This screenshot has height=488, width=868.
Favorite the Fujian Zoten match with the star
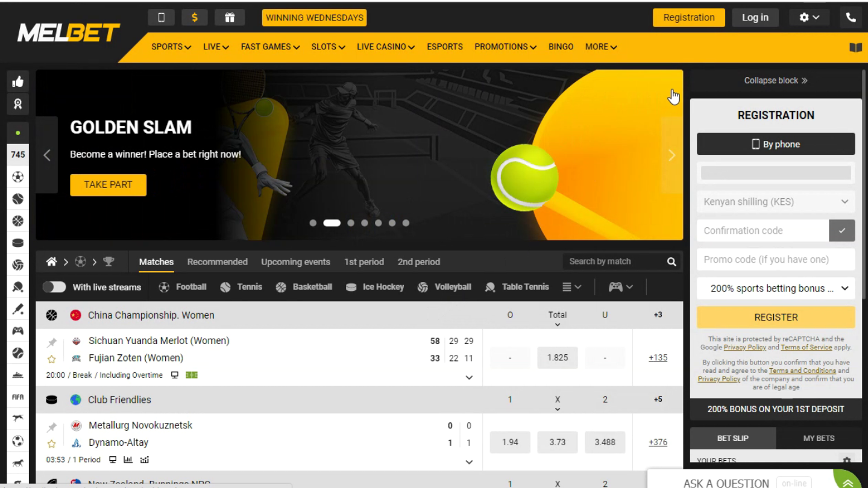pos(52,359)
